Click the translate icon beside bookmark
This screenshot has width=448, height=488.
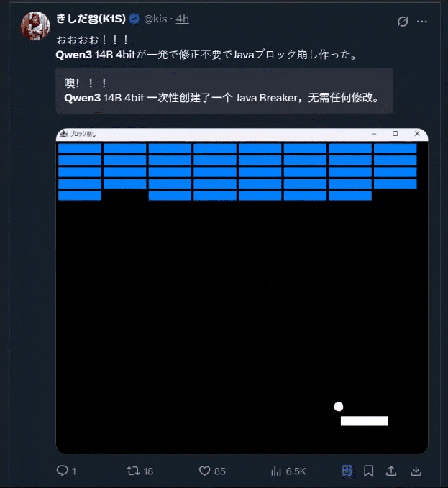(347, 471)
